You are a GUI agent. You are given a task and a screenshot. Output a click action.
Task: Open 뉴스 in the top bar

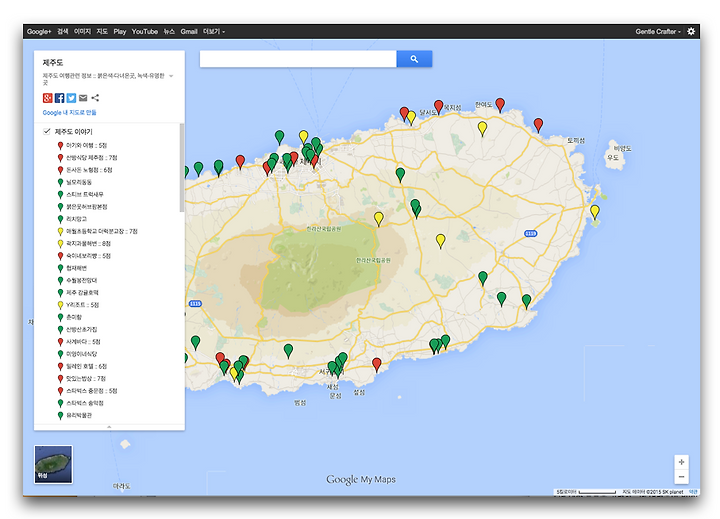pyautogui.click(x=169, y=31)
